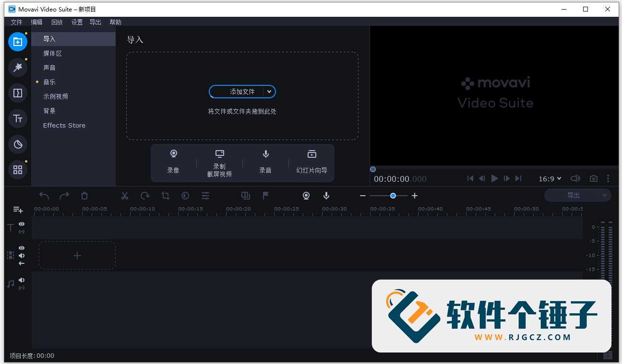Click the Add track icon

[18, 210]
